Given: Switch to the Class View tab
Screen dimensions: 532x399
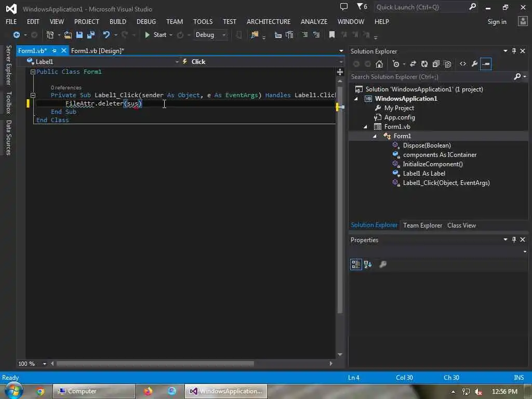Looking at the screenshot, I should 461,225.
